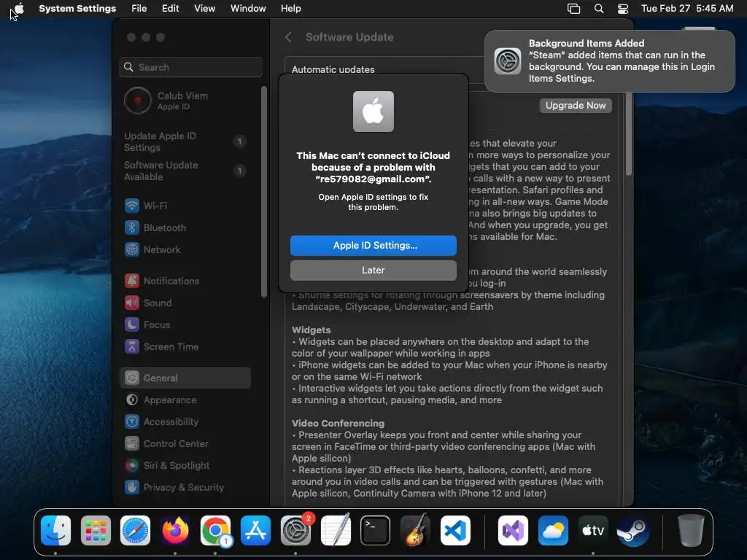Open Trash from the Dock

pyautogui.click(x=691, y=531)
